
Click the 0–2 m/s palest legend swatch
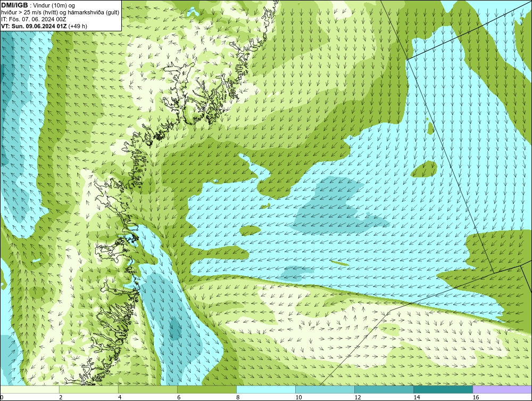coord(30,389)
